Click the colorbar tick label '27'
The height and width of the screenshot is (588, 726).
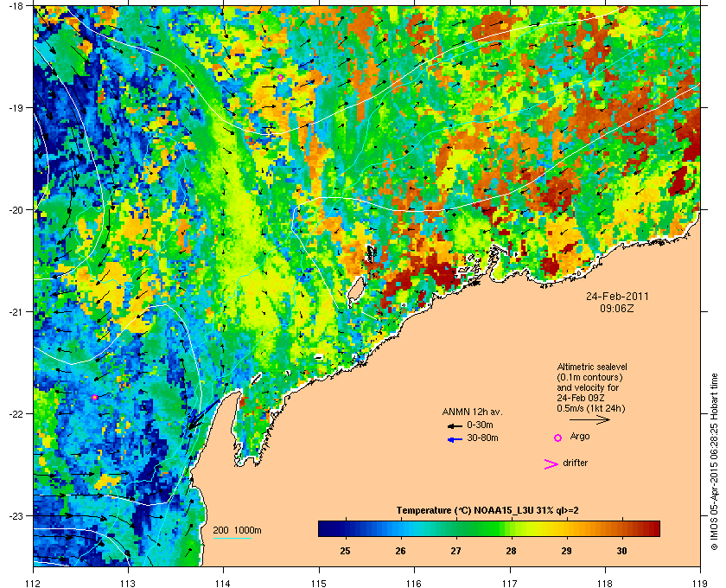pos(456,551)
